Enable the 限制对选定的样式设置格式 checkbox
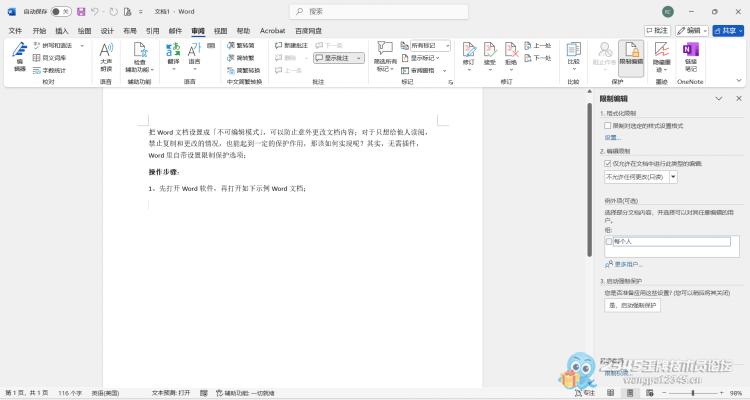 click(608, 126)
